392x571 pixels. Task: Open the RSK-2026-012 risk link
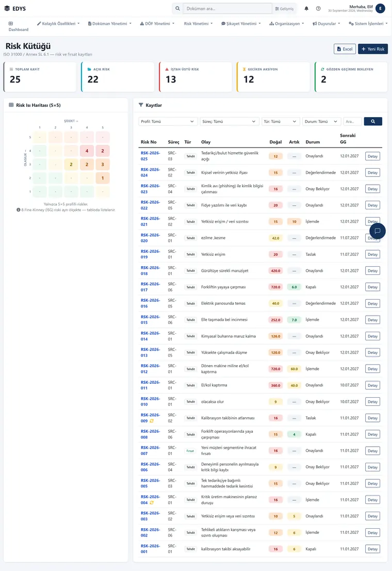[x=150, y=368]
